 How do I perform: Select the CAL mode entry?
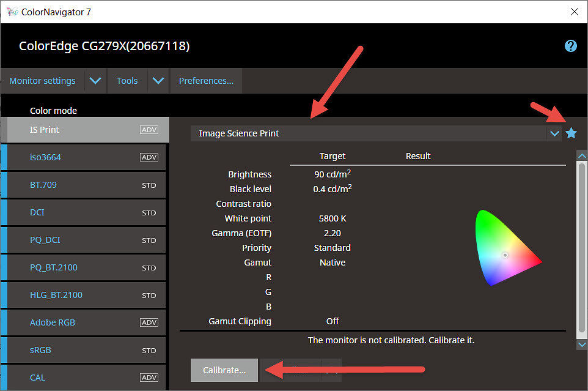click(37, 378)
